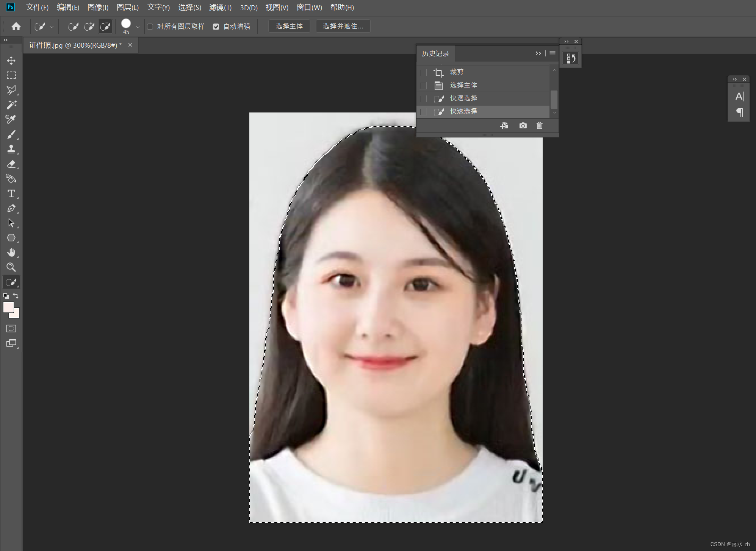
Task: Select the Zoom tool
Action: 11,267
